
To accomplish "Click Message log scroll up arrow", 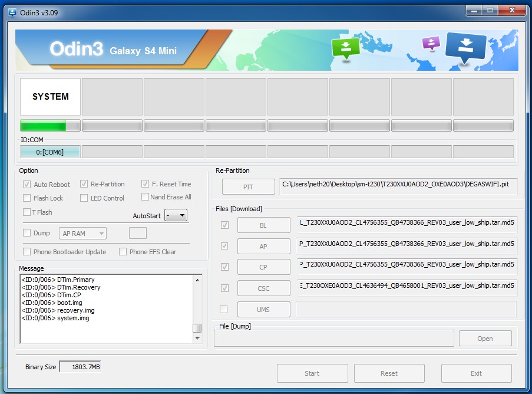I will 197,280.
